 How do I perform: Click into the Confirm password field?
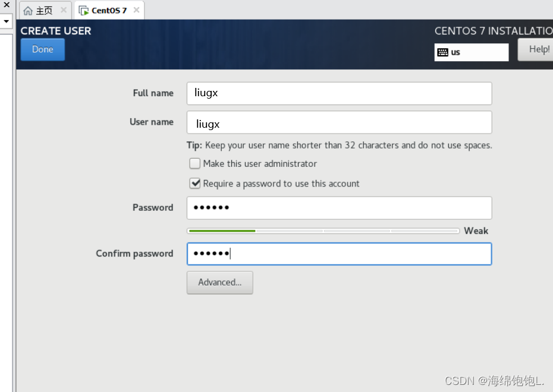[340, 254]
